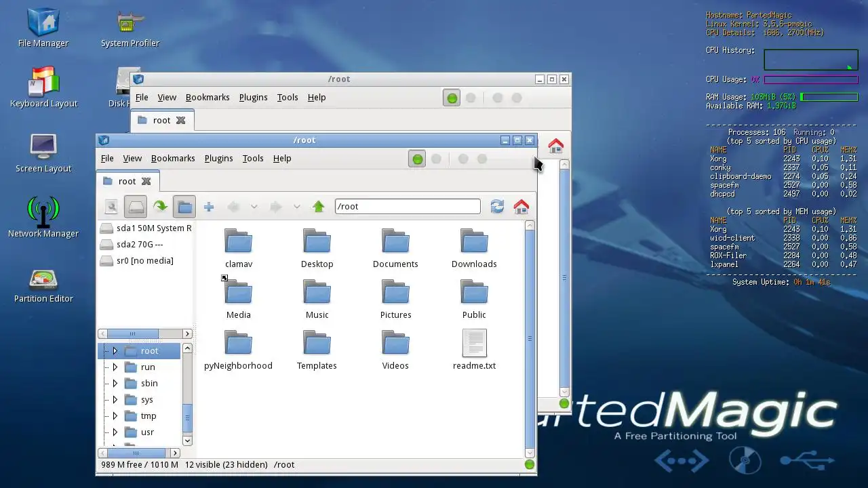Screen dimensions: 868x488
Task: Expand the sys node in folder tree
Action: tap(115, 399)
